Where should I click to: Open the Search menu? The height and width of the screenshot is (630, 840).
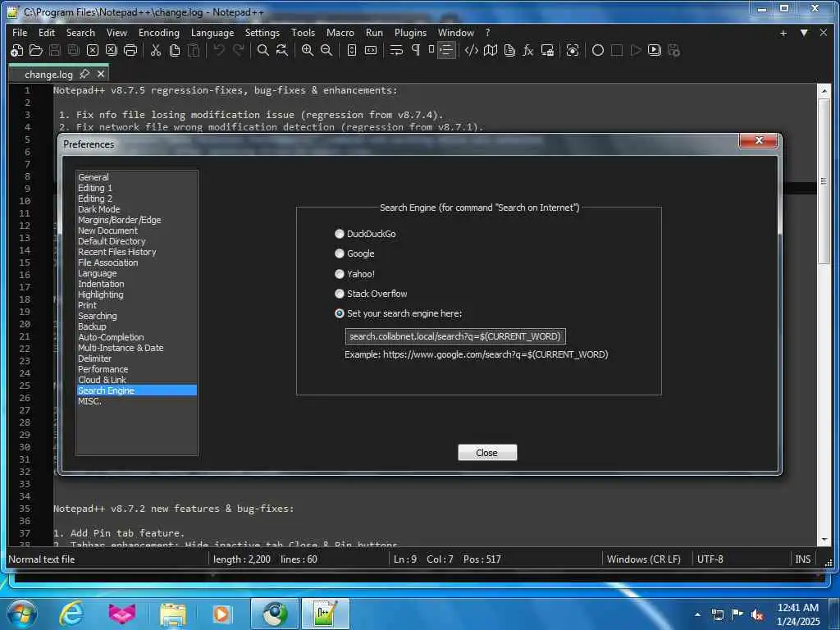pos(80,33)
